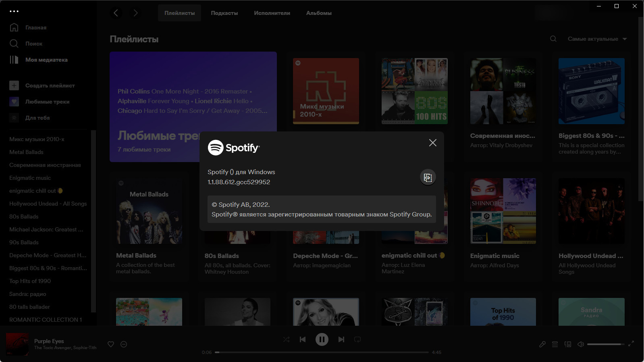Toggle shuffle playback
The height and width of the screenshot is (362, 644).
[287, 339]
